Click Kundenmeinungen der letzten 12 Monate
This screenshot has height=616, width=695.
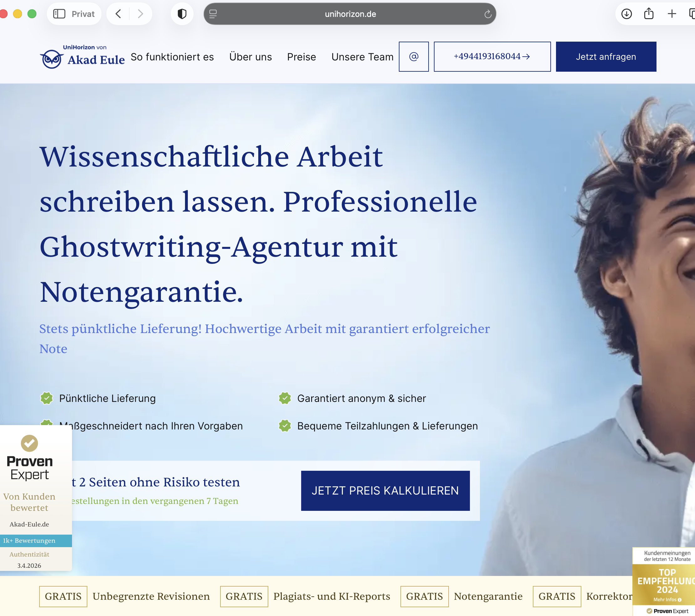[x=667, y=556]
